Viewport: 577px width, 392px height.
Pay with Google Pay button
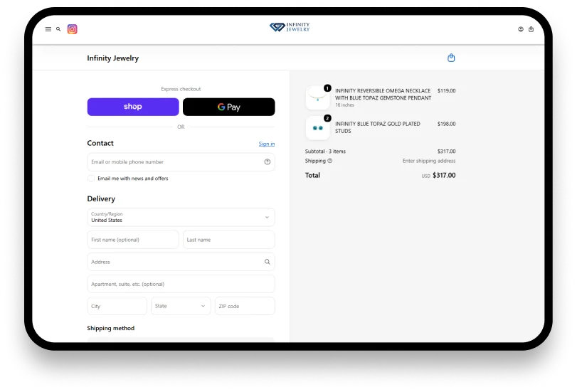(229, 107)
